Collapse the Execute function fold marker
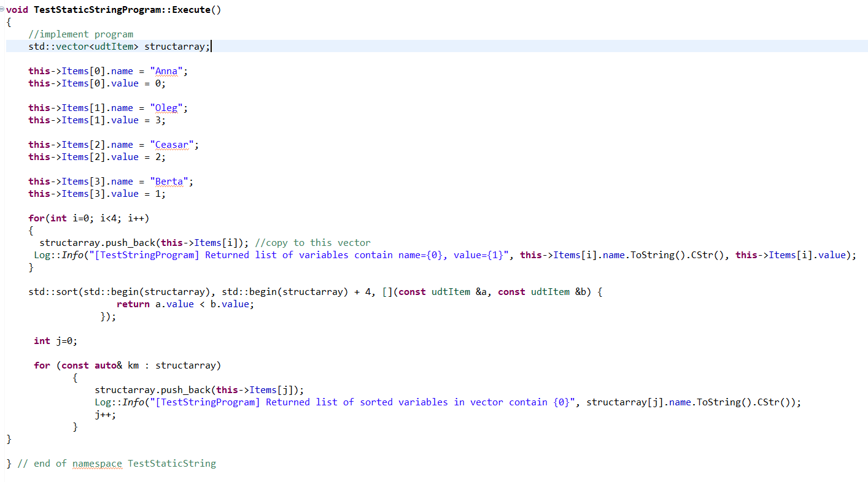 [2, 10]
